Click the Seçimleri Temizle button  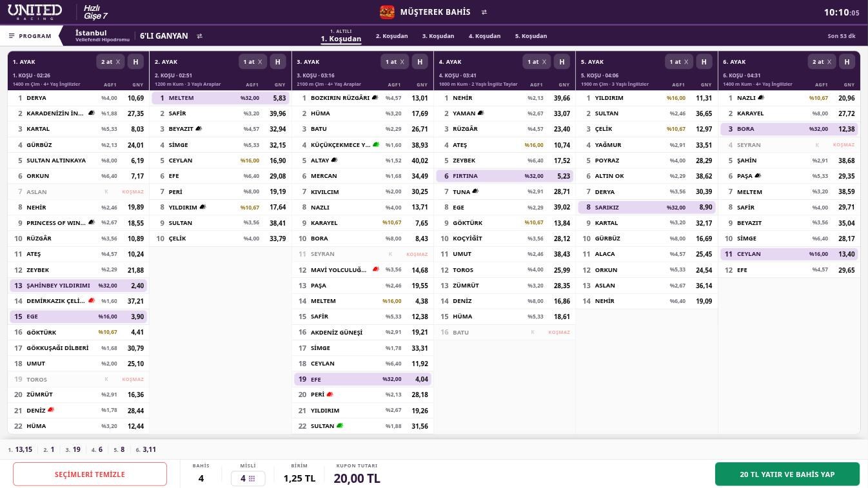90,474
